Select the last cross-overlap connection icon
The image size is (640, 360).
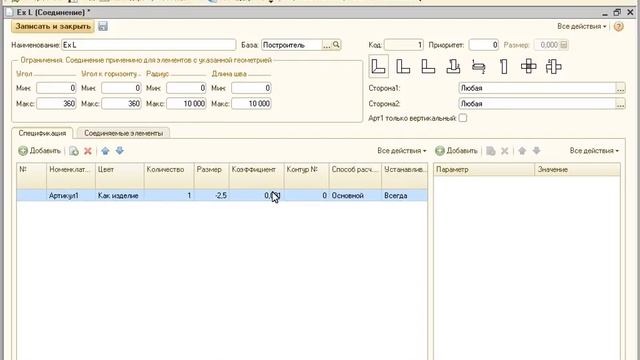pos(553,66)
